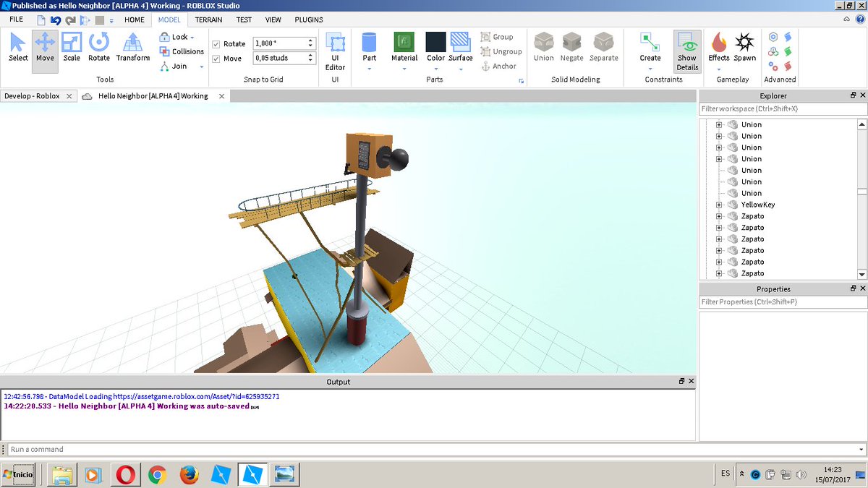The width and height of the screenshot is (868, 488).
Task: Launch Google Chrome from the taskbar
Action: (x=157, y=474)
